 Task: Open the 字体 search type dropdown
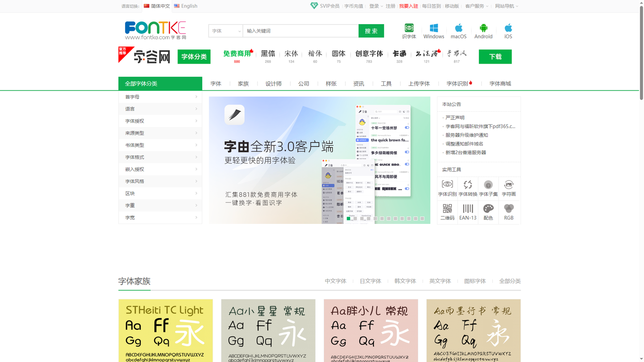point(225,31)
